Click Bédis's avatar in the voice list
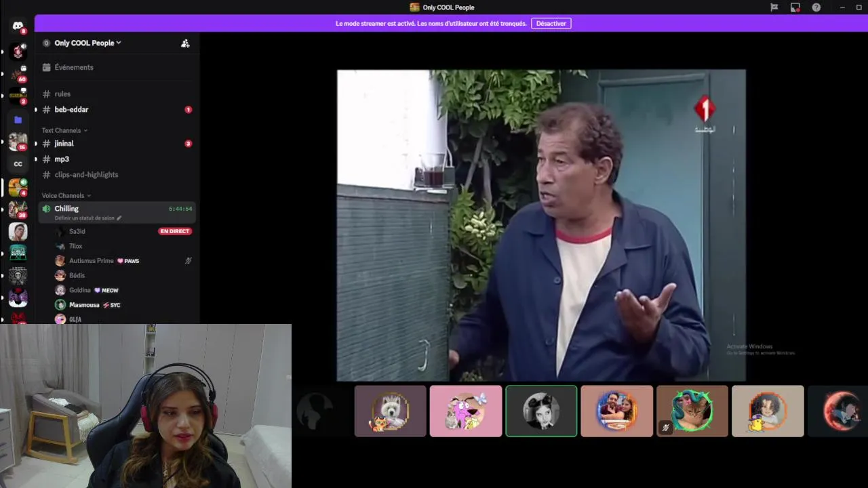The height and width of the screenshot is (488, 868). (60, 276)
